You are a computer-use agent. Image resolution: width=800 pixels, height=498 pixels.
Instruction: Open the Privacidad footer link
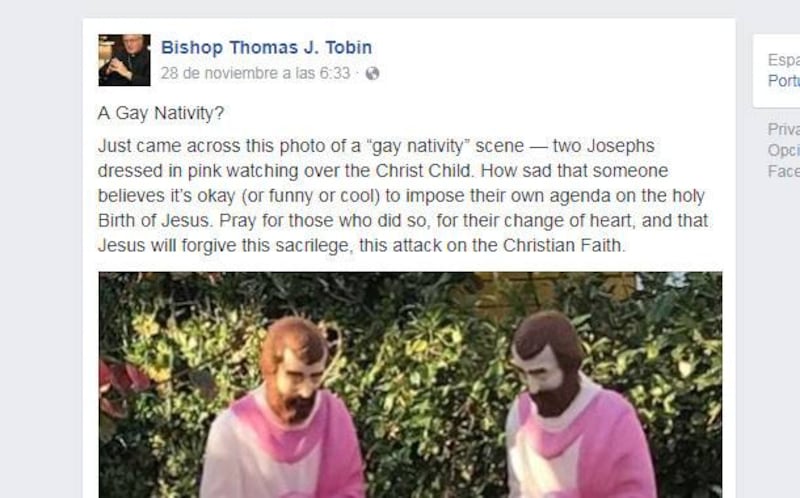tap(784, 129)
